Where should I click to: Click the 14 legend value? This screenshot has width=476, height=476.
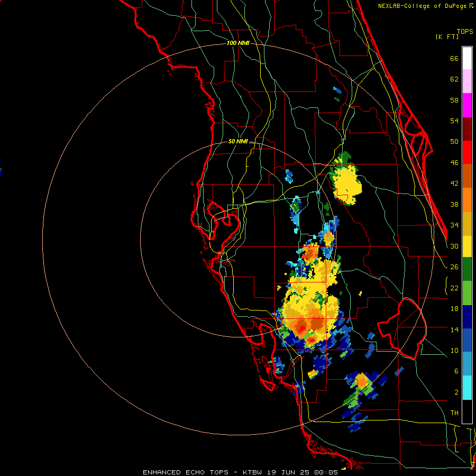(454, 329)
